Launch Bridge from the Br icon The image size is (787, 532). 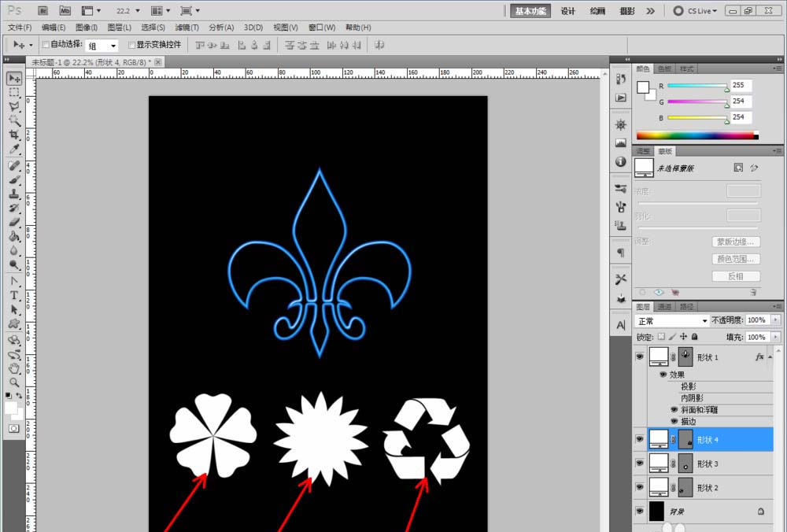[43, 10]
